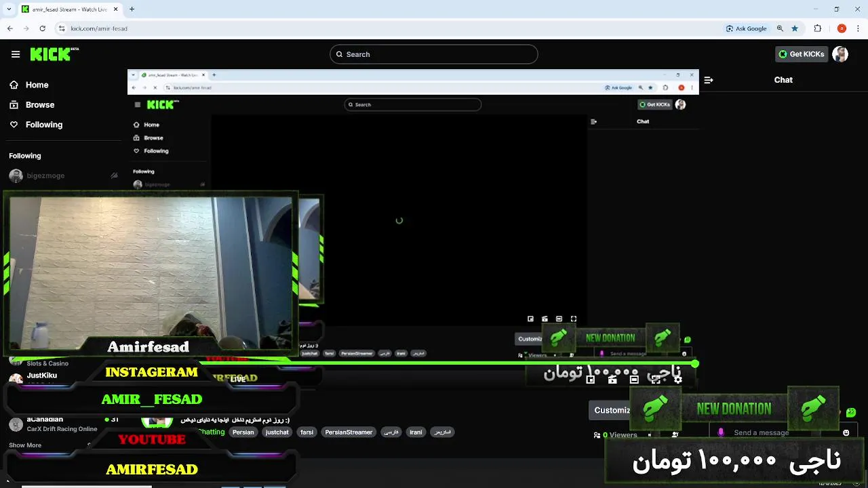Select the PersianStreamer tag
The height and width of the screenshot is (488, 868).
click(349, 432)
